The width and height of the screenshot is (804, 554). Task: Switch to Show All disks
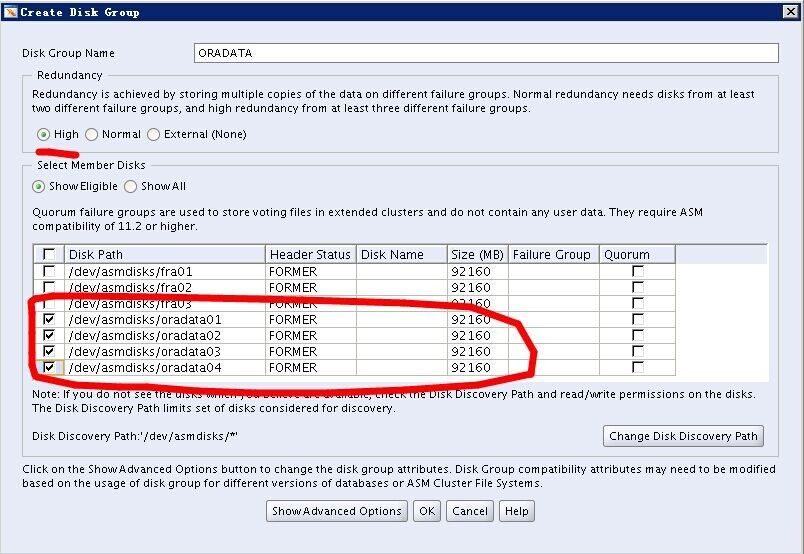131,186
